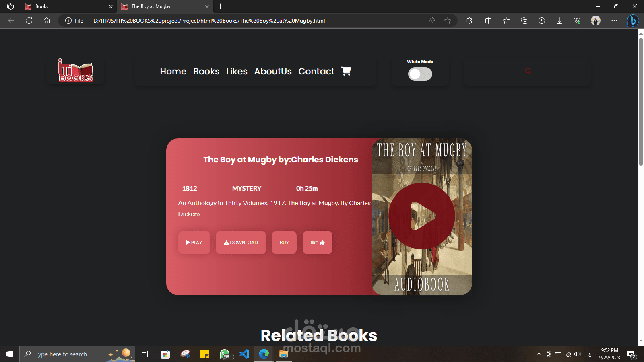Click the page vertical scrollbar thumb
The height and width of the screenshot is (362, 644).
coord(641,101)
